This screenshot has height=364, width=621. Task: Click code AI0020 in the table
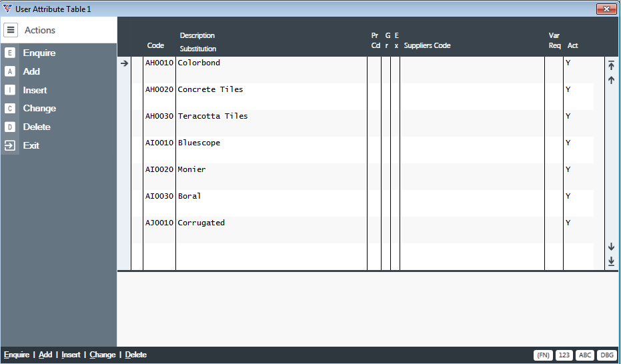tap(159, 169)
